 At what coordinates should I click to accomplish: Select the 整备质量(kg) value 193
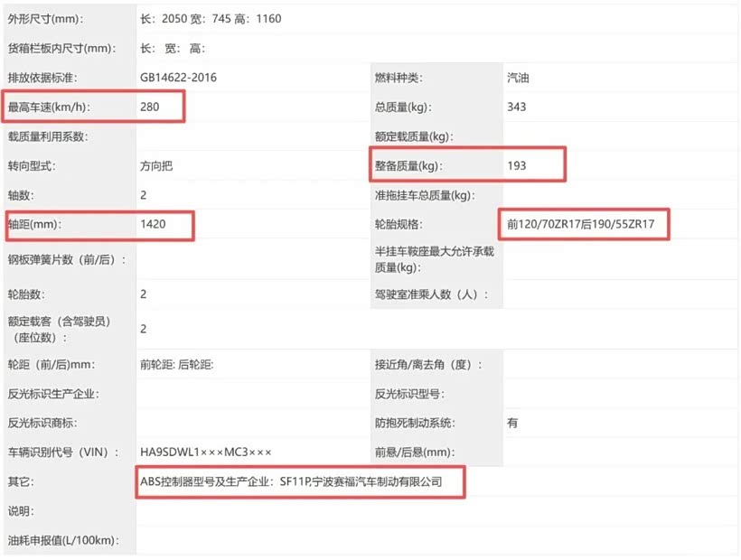click(x=517, y=165)
